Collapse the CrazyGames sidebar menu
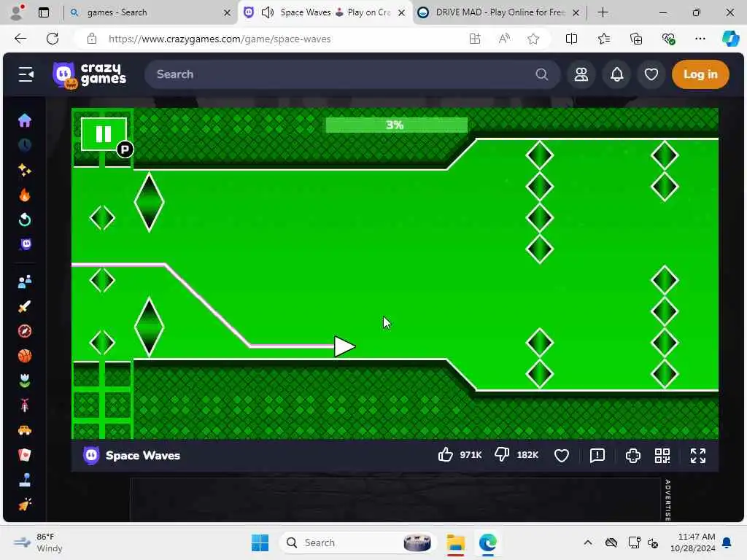This screenshot has width=747, height=560. pos(26,74)
